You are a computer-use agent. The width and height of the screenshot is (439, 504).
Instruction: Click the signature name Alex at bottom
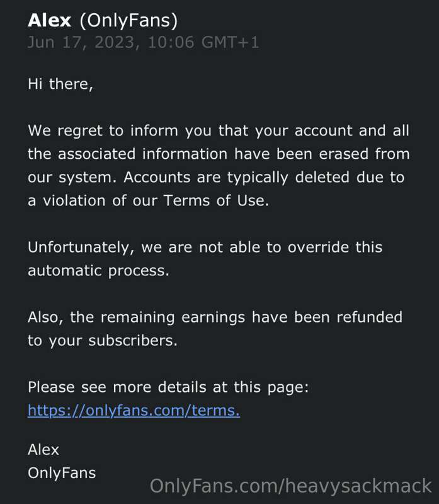click(43, 450)
